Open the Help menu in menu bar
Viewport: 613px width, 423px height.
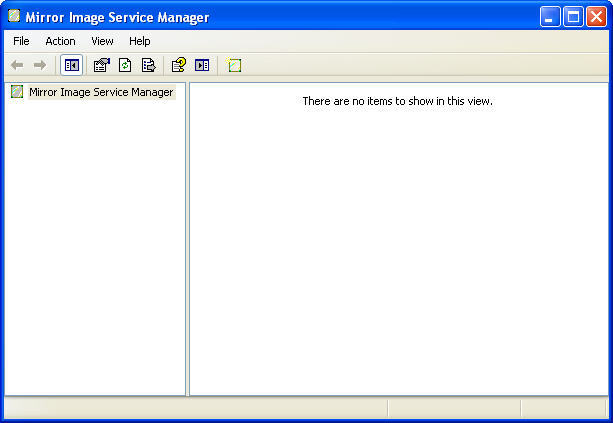point(139,41)
